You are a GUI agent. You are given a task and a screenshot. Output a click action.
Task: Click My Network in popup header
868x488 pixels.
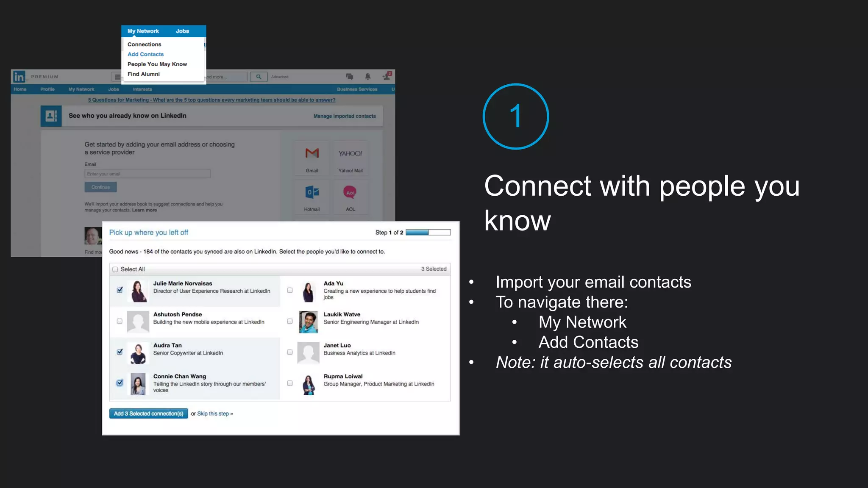[x=143, y=31]
